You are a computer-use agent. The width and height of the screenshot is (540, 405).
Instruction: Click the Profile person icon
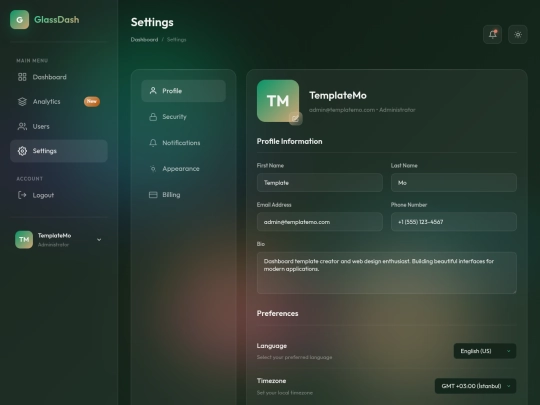pyautogui.click(x=153, y=91)
